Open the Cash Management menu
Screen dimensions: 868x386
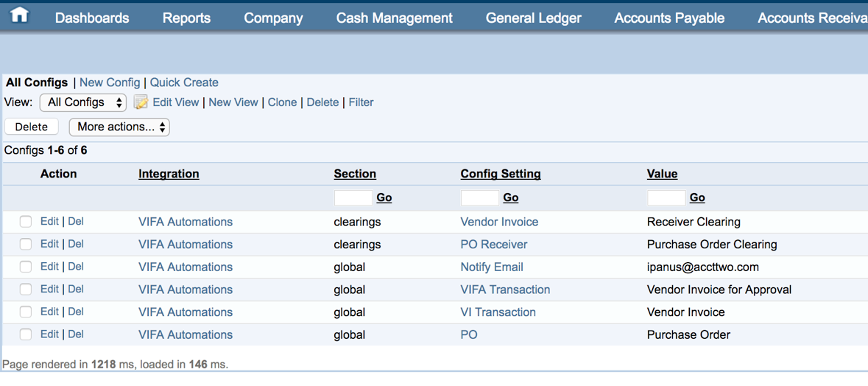[394, 18]
